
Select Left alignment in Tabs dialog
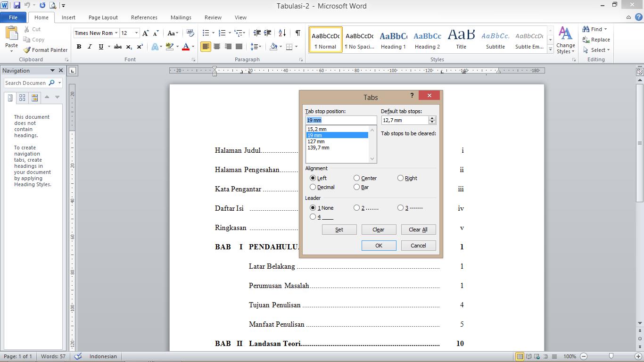click(313, 178)
